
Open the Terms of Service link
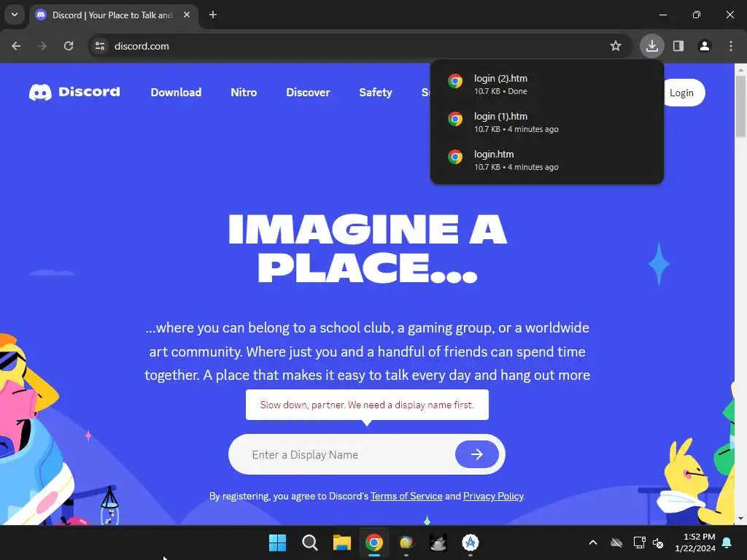[406, 496]
